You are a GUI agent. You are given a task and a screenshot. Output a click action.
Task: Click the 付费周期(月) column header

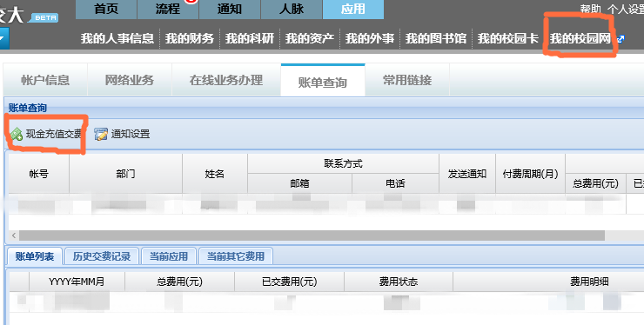click(x=531, y=174)
